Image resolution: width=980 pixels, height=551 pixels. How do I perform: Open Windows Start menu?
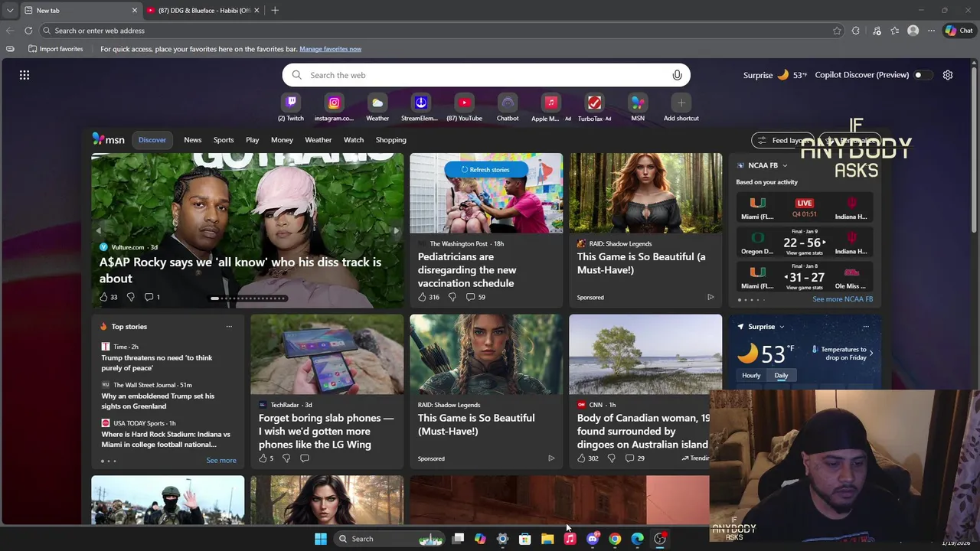pos(321,539)
